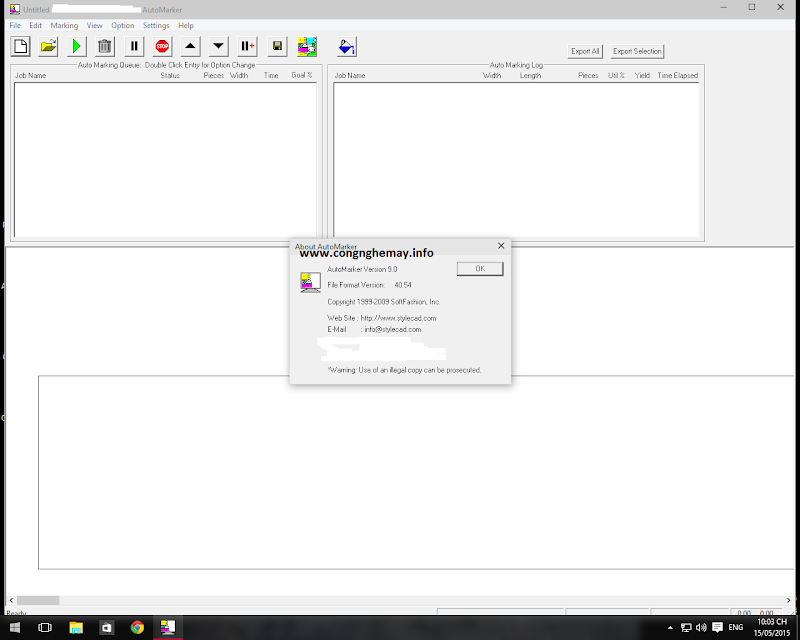Viewport: 800px width, 640px height.
Task: Click Job Name header in Marking Queue
Action: pyautogui.click(x=31, y=76)
